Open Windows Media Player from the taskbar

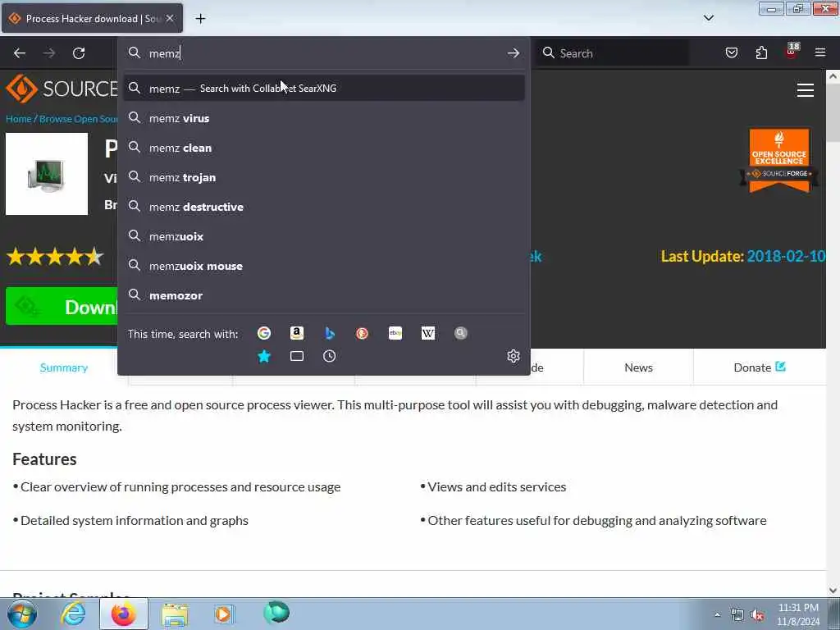coord(223,614)
